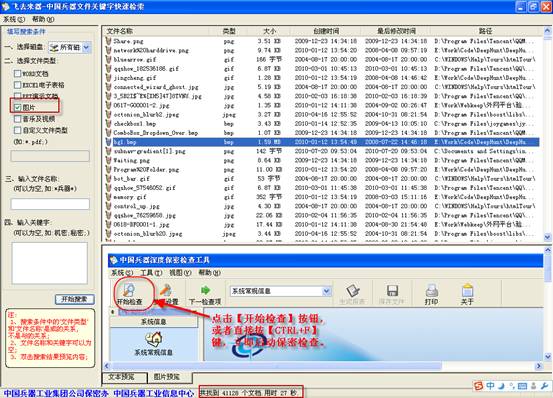Image resolution: width=553 pixels, height=398 pixels.
Task: Open the main window 帮助(H) menu
Action: (x=43, y=19)
